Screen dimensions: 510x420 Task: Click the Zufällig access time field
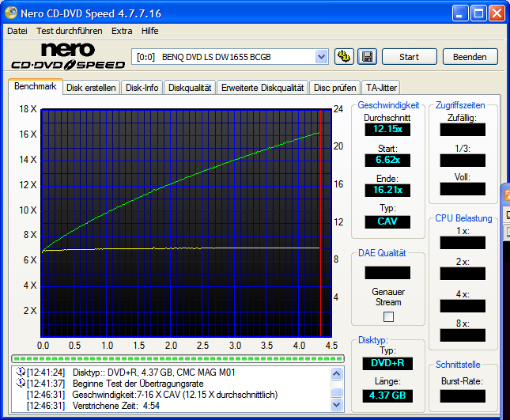pos(463,129)
